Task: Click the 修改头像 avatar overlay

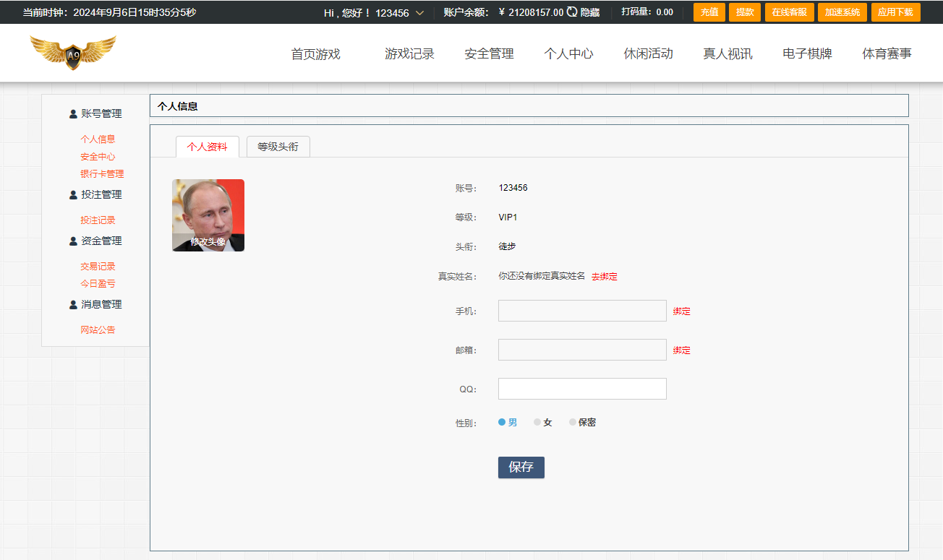Action: tap(208, 244)
